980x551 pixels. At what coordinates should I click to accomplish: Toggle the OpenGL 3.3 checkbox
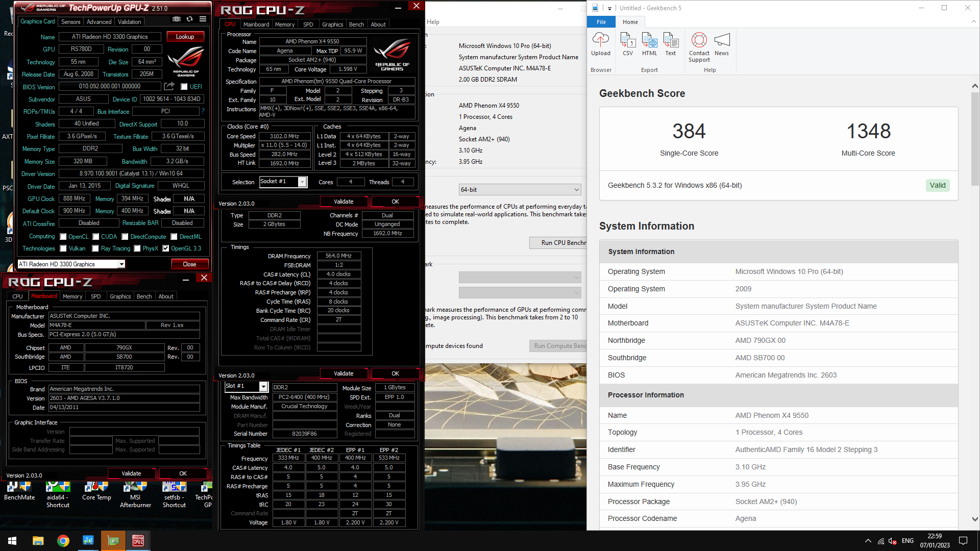pyautogui.click(x=166, y=248)
